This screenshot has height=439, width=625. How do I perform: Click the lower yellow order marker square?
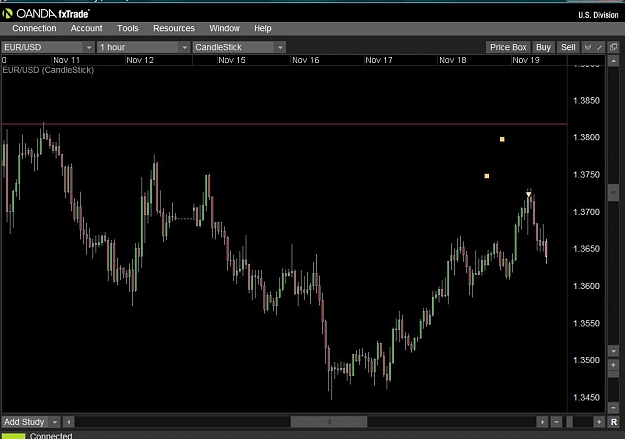pos(487,176)
